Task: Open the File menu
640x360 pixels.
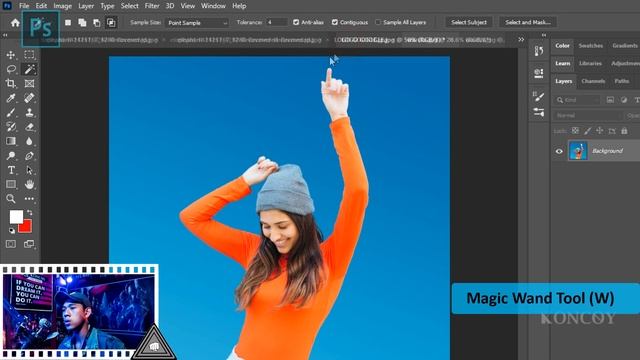Action: tap(24, 6)
